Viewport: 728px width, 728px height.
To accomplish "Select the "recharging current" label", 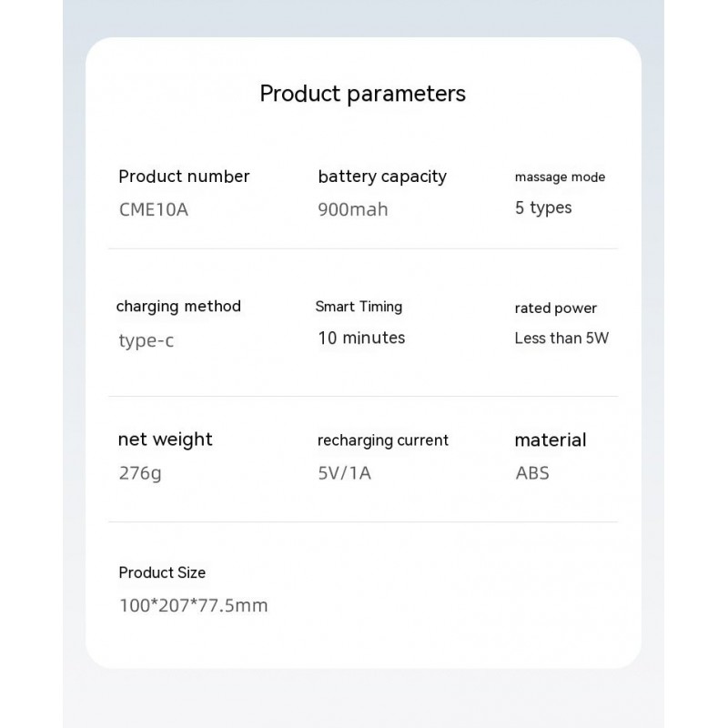I will pyautogui.click(x=383, y=440).
